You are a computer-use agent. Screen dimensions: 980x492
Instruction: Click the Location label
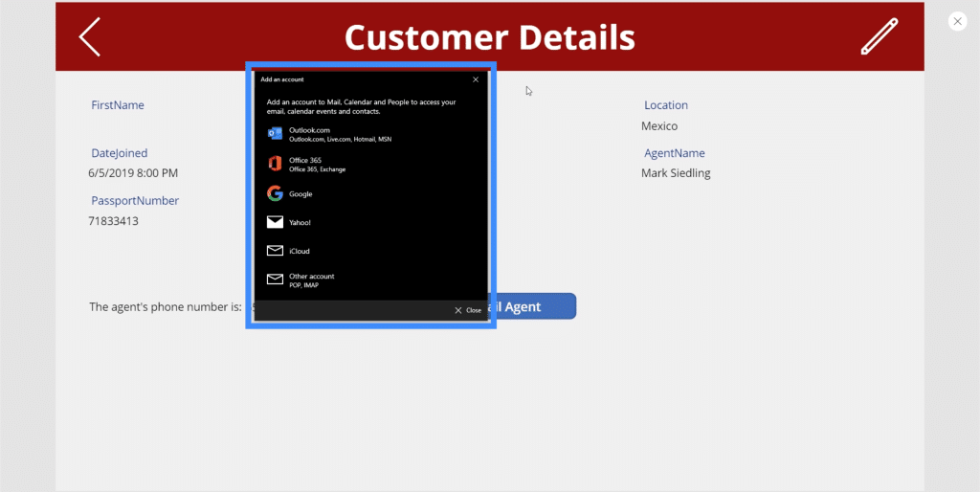coord(666,105)
